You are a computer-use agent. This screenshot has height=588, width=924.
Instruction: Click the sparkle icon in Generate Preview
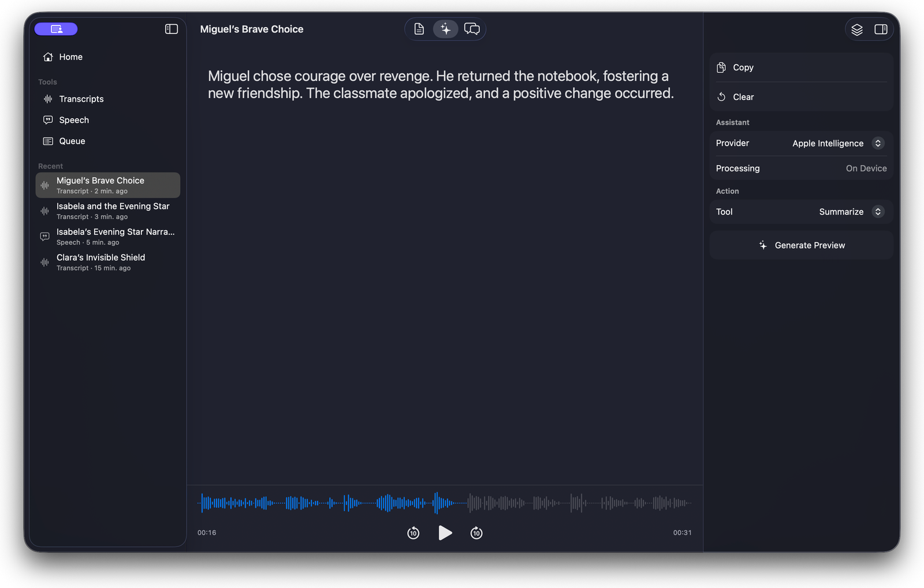pyautogui.click(x=763, y=245)
